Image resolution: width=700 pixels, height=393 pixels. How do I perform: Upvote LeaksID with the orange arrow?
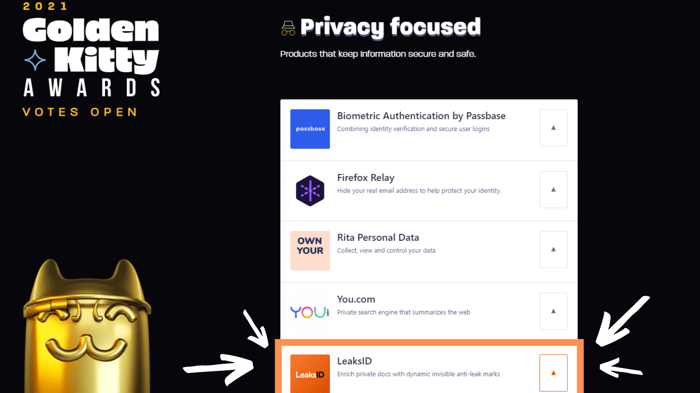553,373
